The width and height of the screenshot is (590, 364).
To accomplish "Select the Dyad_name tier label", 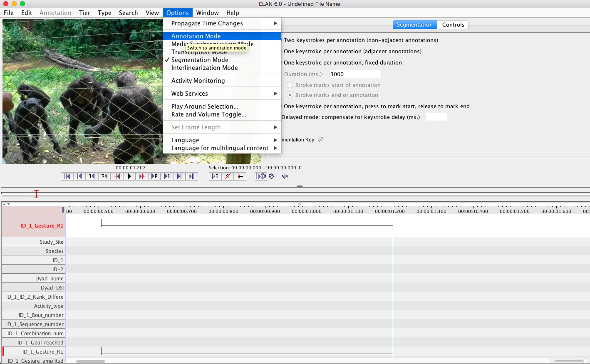I will click(49, 278).
